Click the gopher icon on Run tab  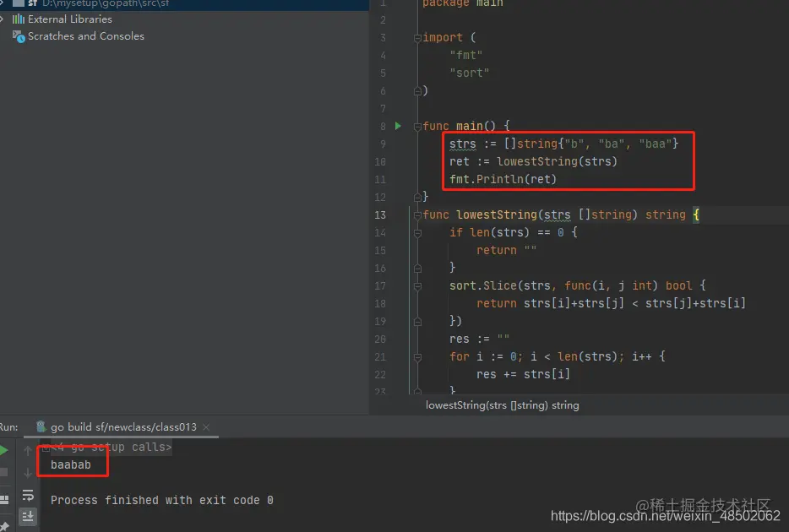coord(41,427)
